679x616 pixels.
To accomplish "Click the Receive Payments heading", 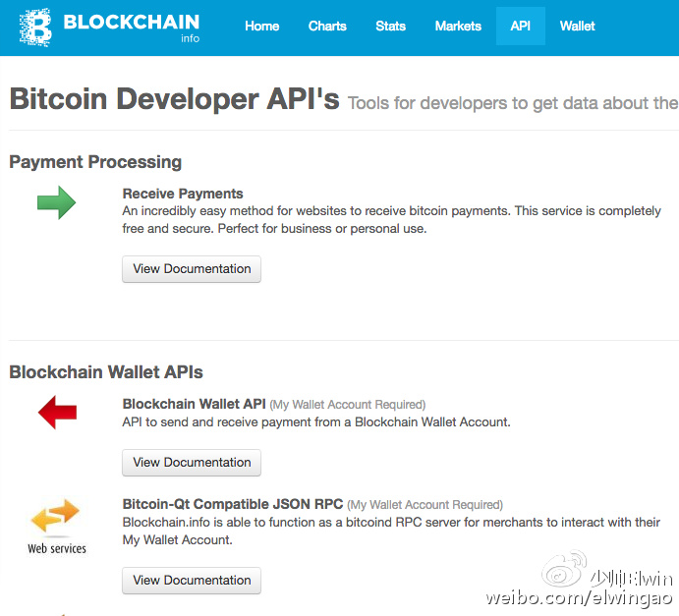I will coord(183,194).
